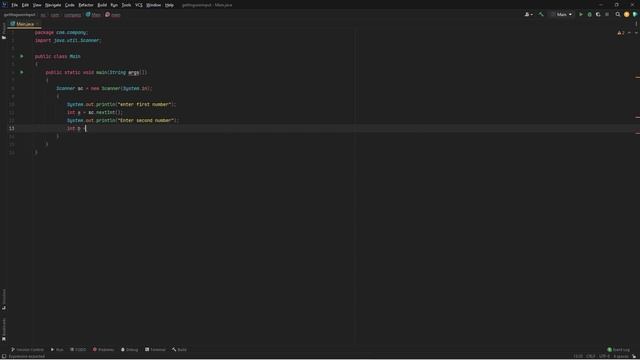
Task: Click the 'Expression expected' status message
Action: (27, 357)
